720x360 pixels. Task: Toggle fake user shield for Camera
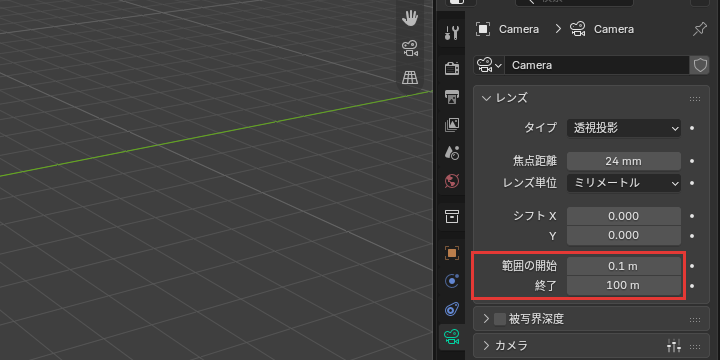coord(700,65)
